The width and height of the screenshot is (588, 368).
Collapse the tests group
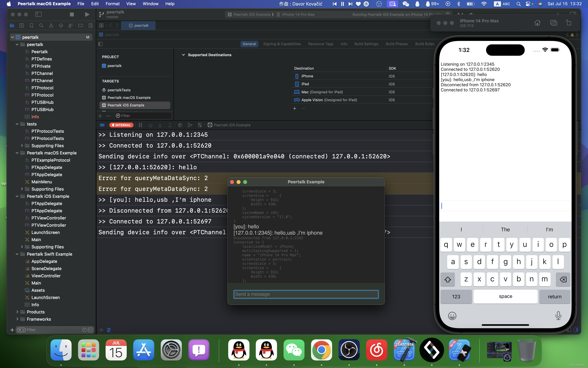tap(17, 124)
